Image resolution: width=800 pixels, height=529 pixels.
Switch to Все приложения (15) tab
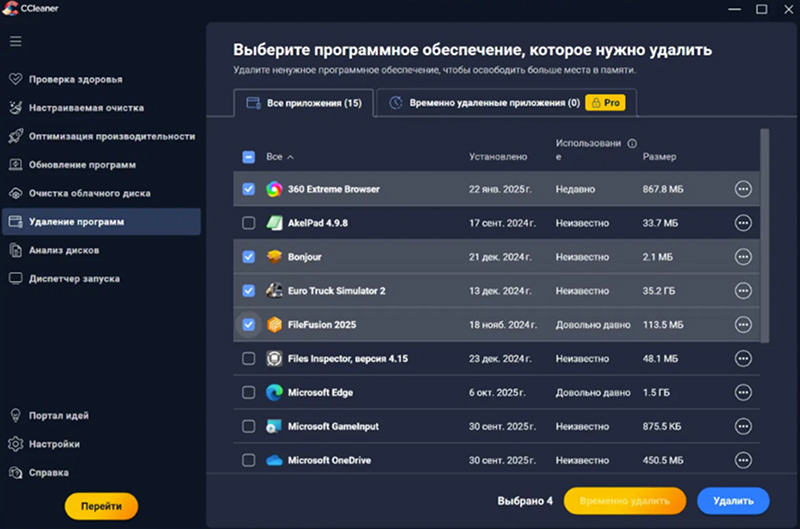[304, 103]
